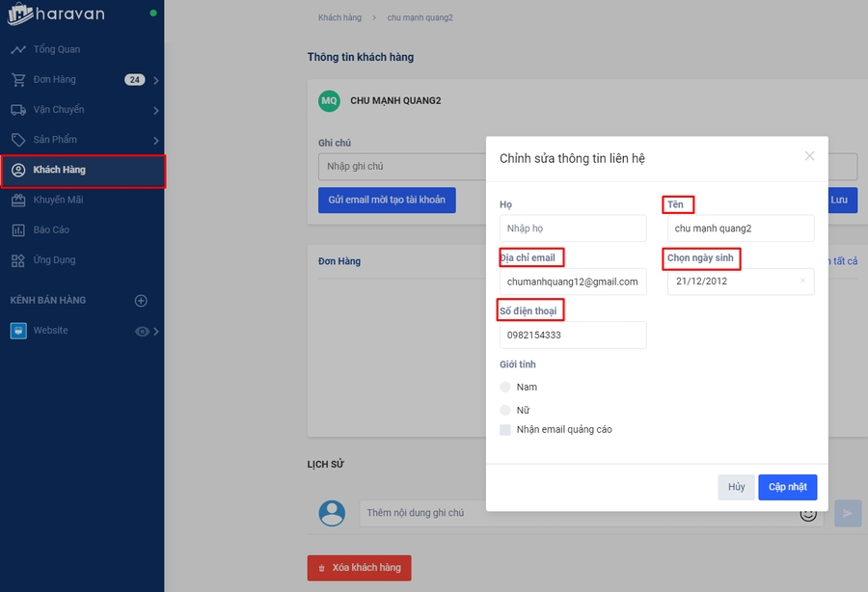Click the Haravan logo icon

pos(19,13)
